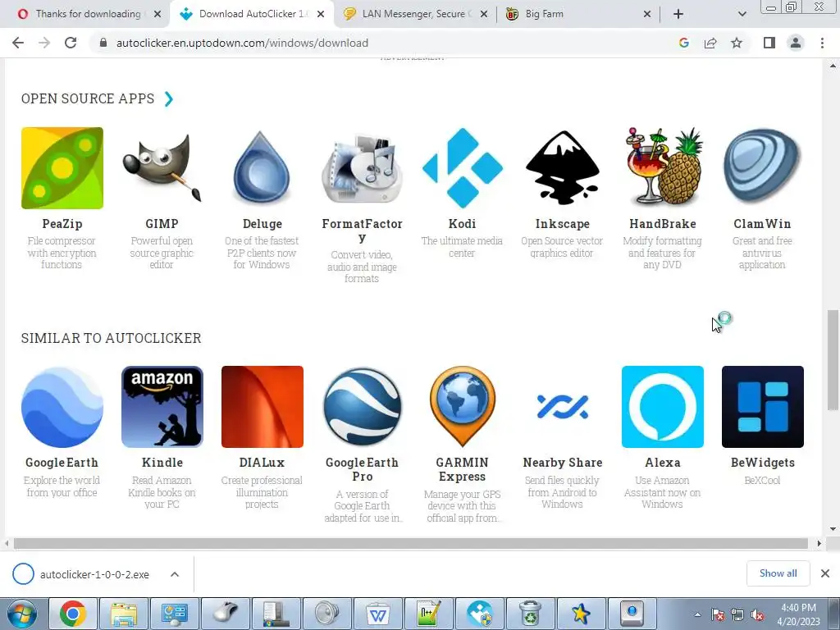The image size is (840, 630).
Task: Click the muted volume tray icon
Action: 757,615
